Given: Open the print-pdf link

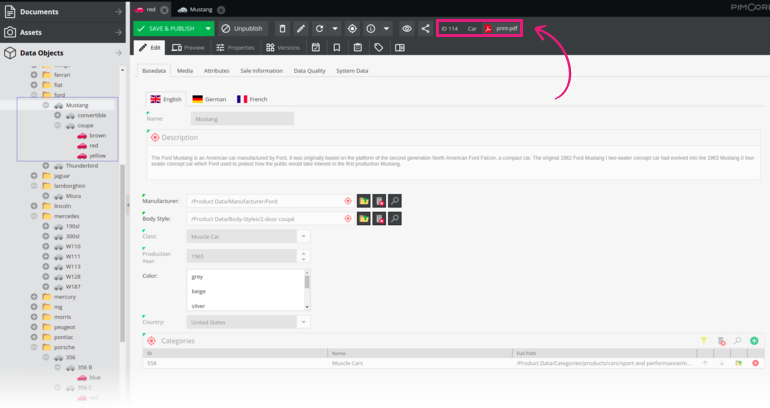Looking at the screenshot, I should 501,28.
